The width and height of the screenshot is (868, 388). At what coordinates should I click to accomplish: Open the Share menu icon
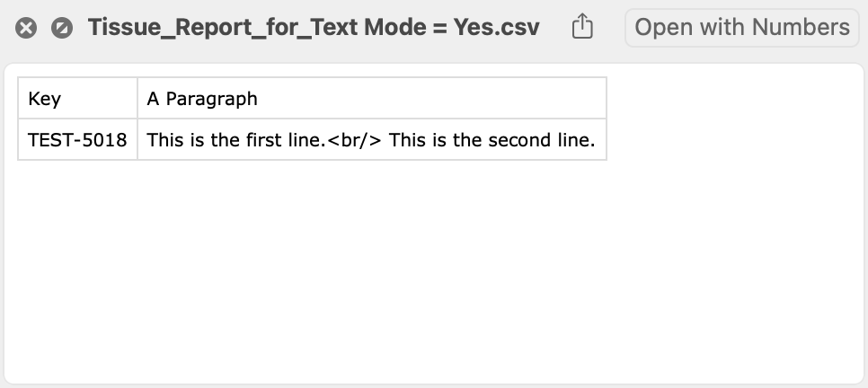coord(582,27)
